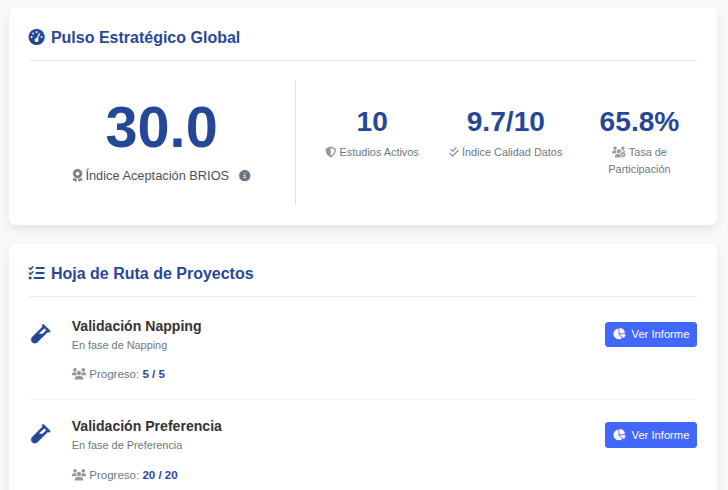Select the Hoja de Ruta de Proyectos heading

click(152, 273)
